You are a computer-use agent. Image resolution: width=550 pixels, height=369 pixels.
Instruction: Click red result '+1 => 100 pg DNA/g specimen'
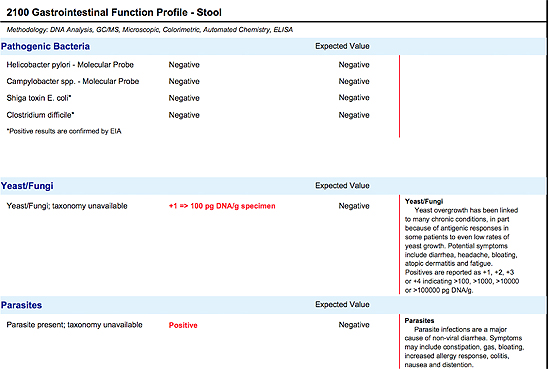point(222,206)
